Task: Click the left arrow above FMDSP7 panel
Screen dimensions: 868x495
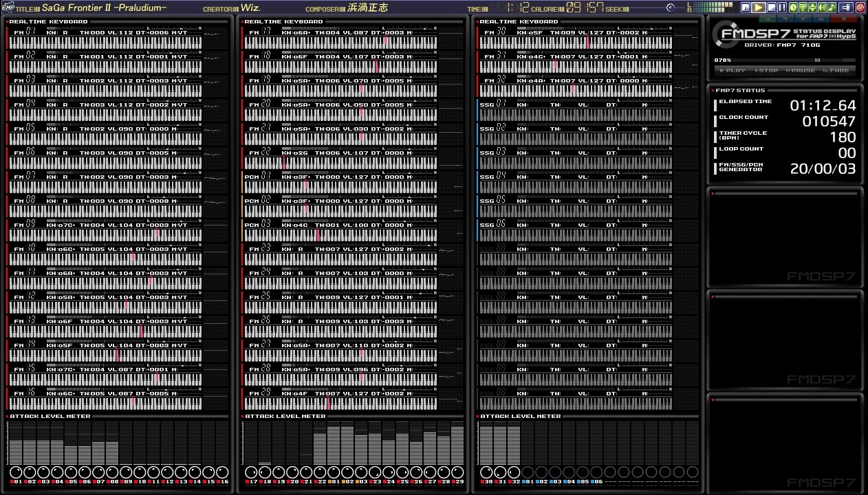Action: tap(785, 19)
